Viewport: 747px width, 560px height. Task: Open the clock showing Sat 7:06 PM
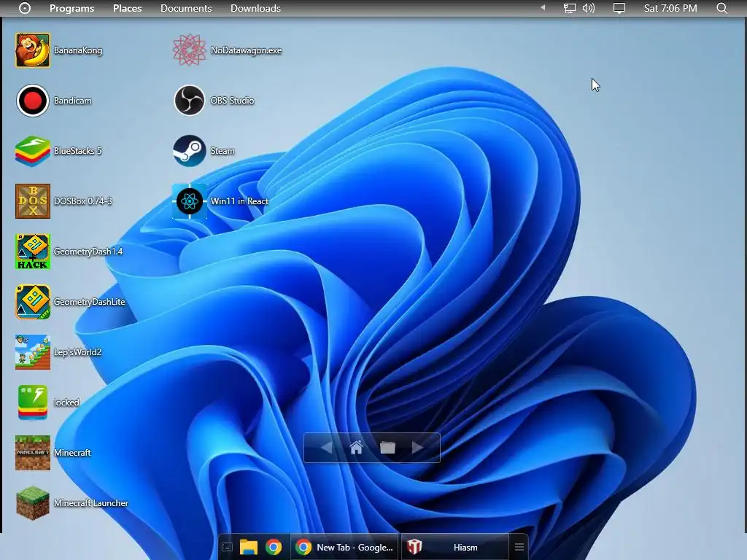(670, 8)
